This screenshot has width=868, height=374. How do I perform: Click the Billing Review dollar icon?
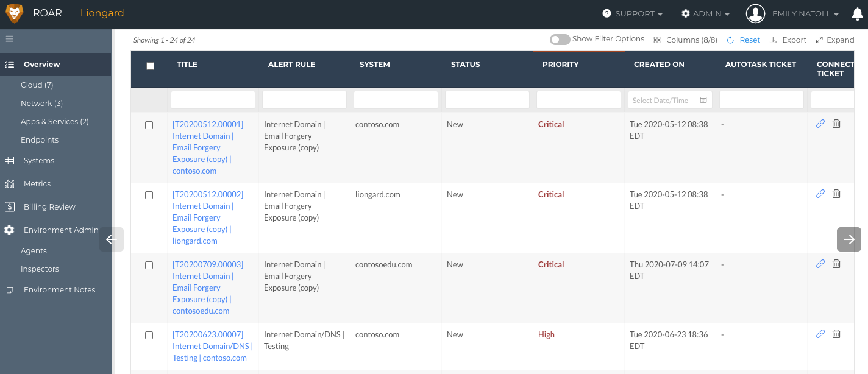click(x=9, y=207)
